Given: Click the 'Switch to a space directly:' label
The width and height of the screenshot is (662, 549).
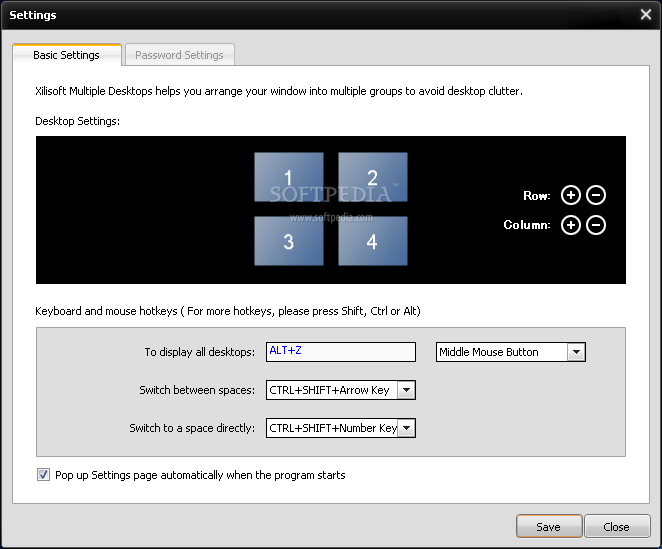Looking at the screenshot, I should point(192,428).
